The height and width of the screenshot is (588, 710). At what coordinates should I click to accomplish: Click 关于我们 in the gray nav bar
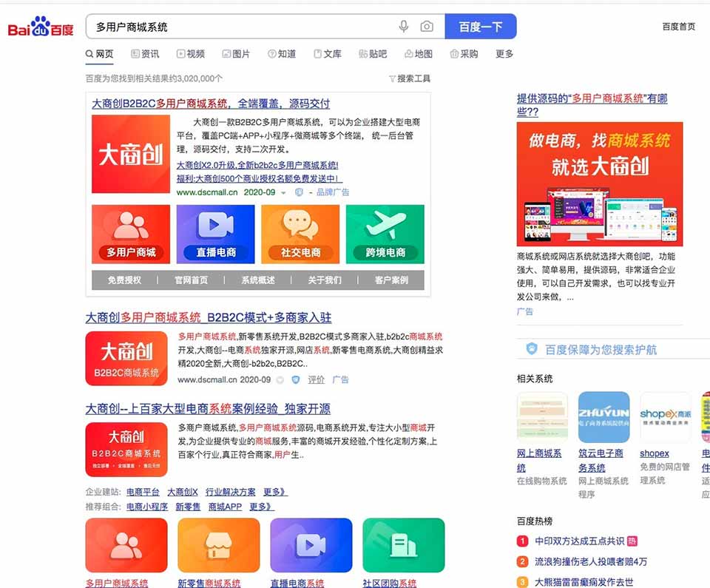(325, 280)
